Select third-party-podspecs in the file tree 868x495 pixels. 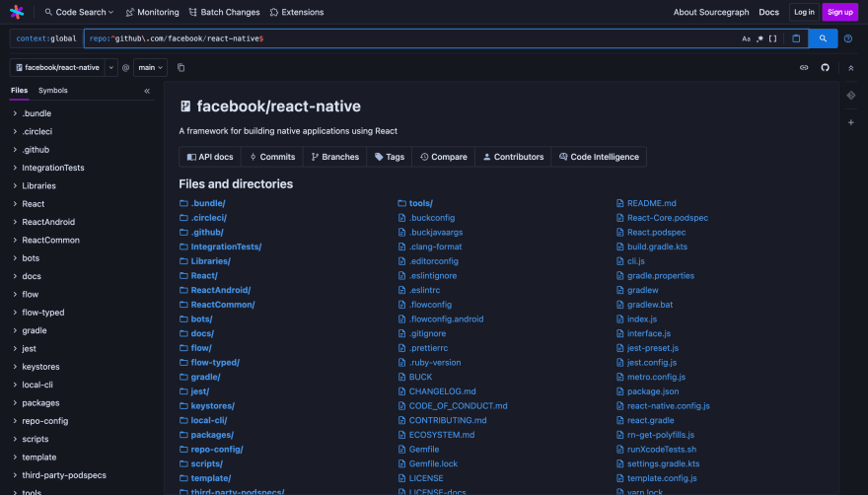tap(64, 475)
